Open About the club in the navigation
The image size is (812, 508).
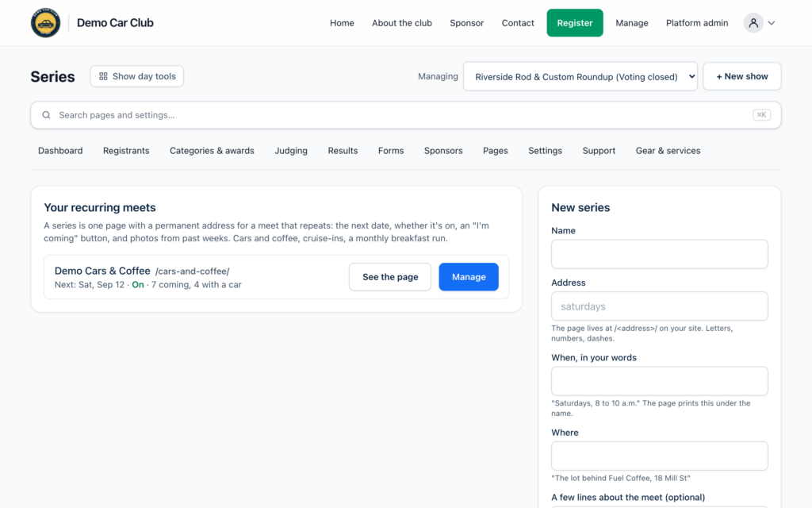[402, 23]
